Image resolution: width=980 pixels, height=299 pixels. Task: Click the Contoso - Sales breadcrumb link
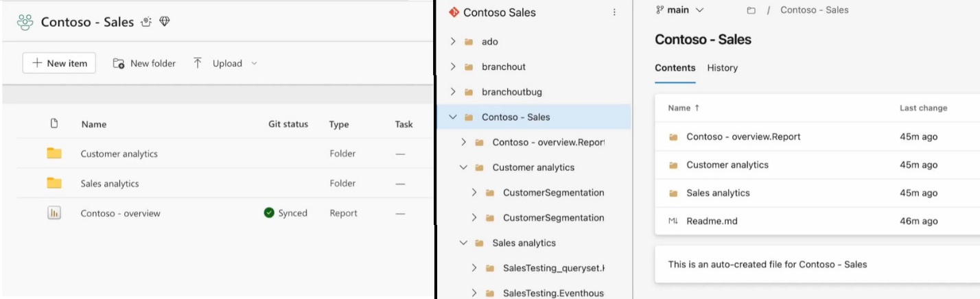(815, 10)
